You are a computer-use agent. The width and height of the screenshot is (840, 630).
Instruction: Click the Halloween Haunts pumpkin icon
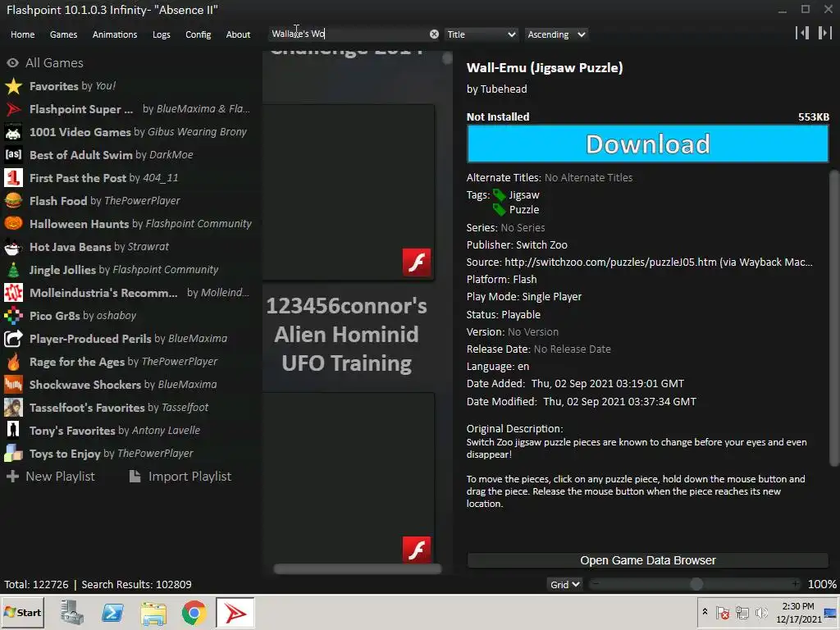pos(13,223)
